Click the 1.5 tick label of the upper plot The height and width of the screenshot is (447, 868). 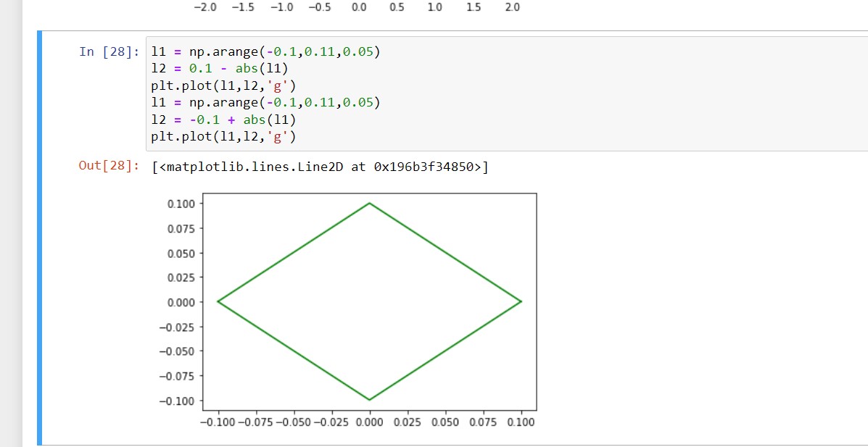click(x=474, y=8)
